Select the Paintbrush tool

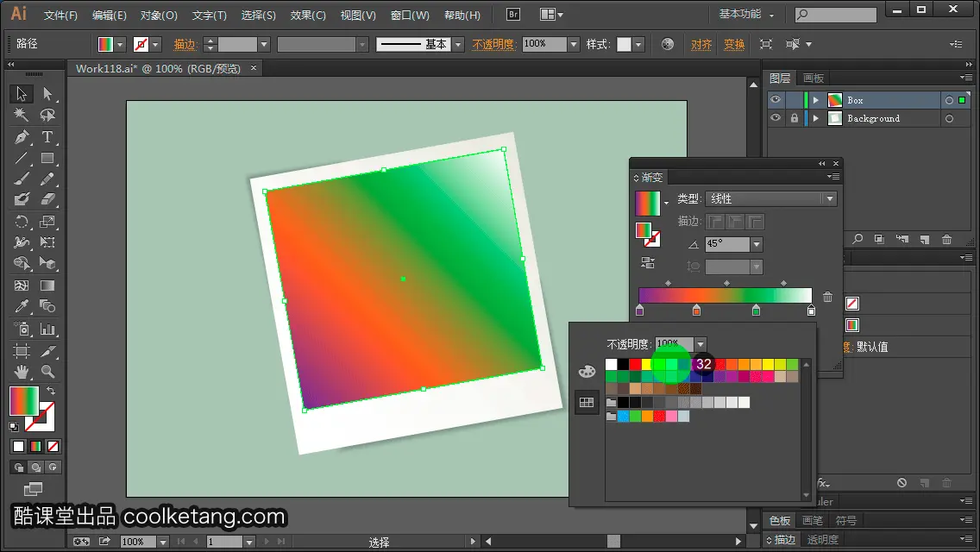coord(22,179)
